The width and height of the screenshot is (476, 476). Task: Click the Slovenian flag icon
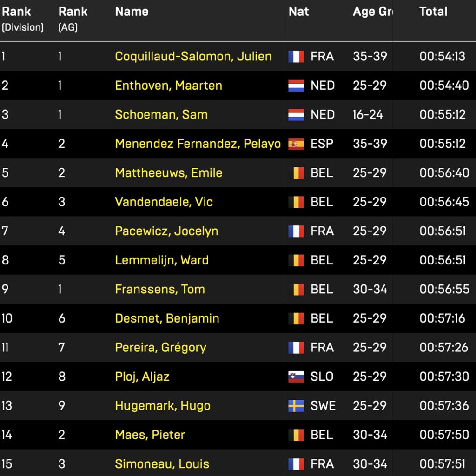pyautogui.click(x=296, y=377)
